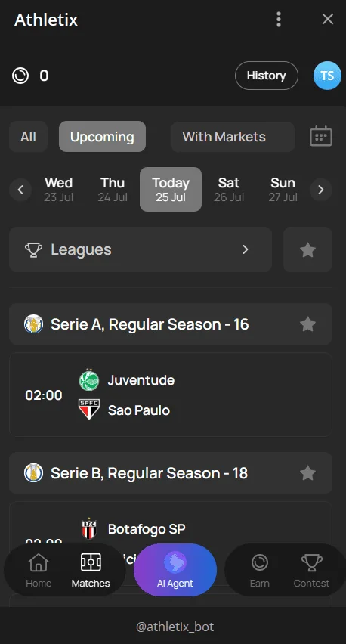
Task: Show earlier dates with left arrow
Action: [x=20, y=190]
